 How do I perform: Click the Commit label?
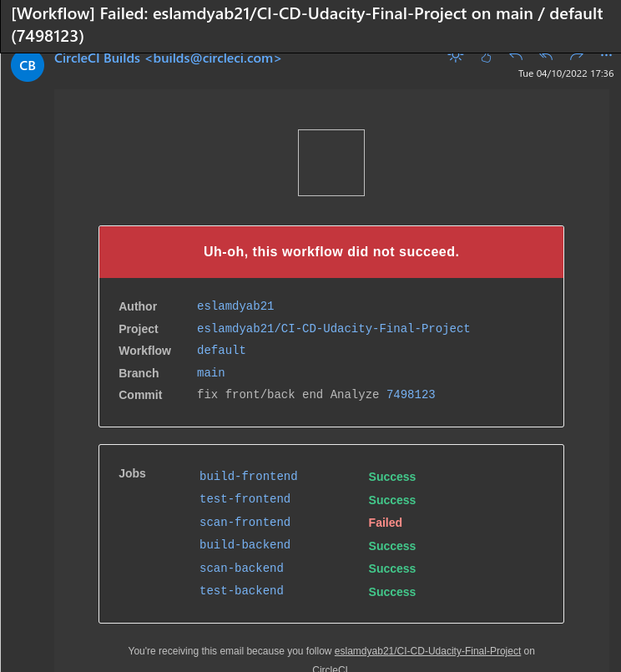(x=140, y=395)
